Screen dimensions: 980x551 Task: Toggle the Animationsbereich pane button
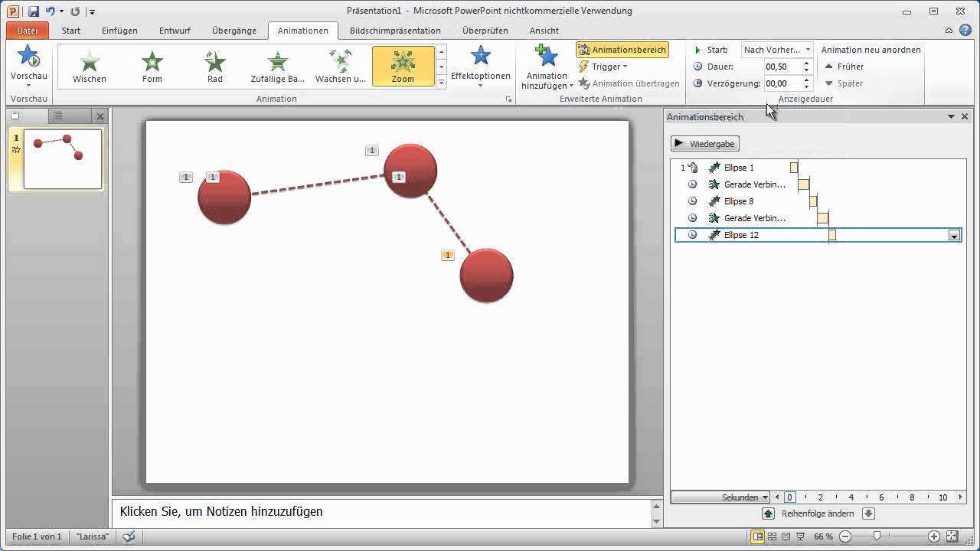(x=622, y=50)
